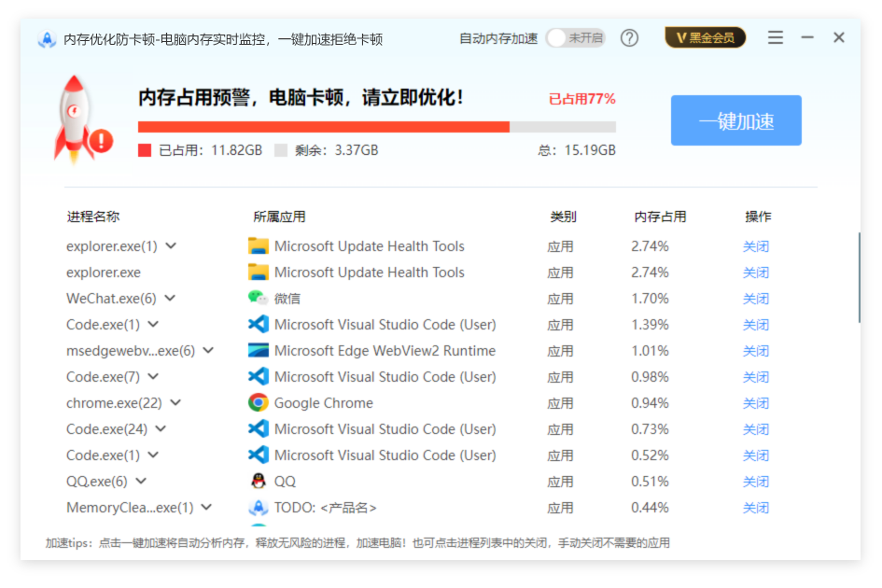Click the red 已占用77% text
The width and height of the screenshot is (882, 588).
[x=582, y=99]
